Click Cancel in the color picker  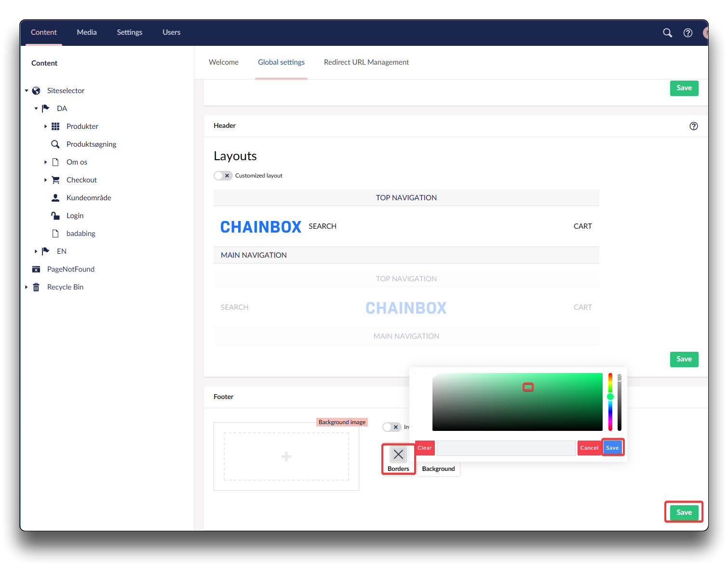pos(589,448)
